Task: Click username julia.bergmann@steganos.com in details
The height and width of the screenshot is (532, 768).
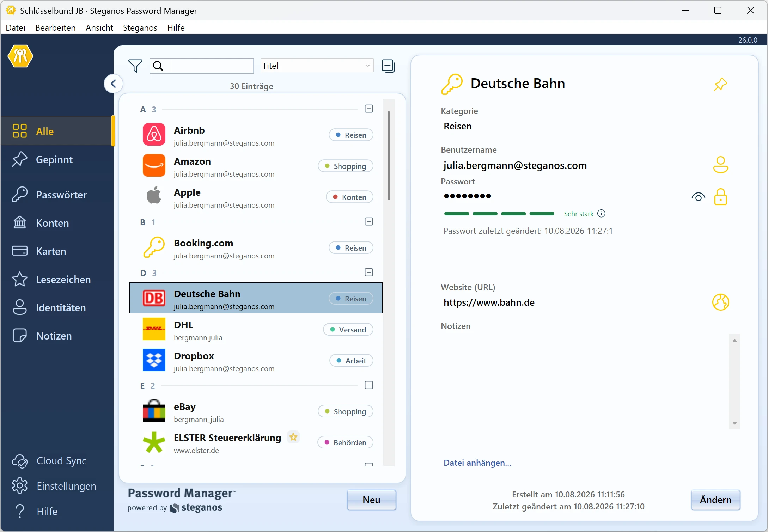Action: 515,165
